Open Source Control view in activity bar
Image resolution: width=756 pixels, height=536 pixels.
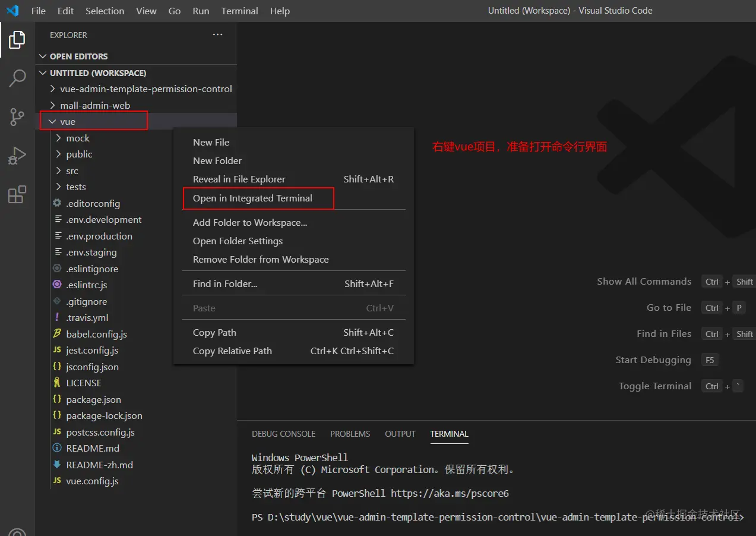(17, 117)
